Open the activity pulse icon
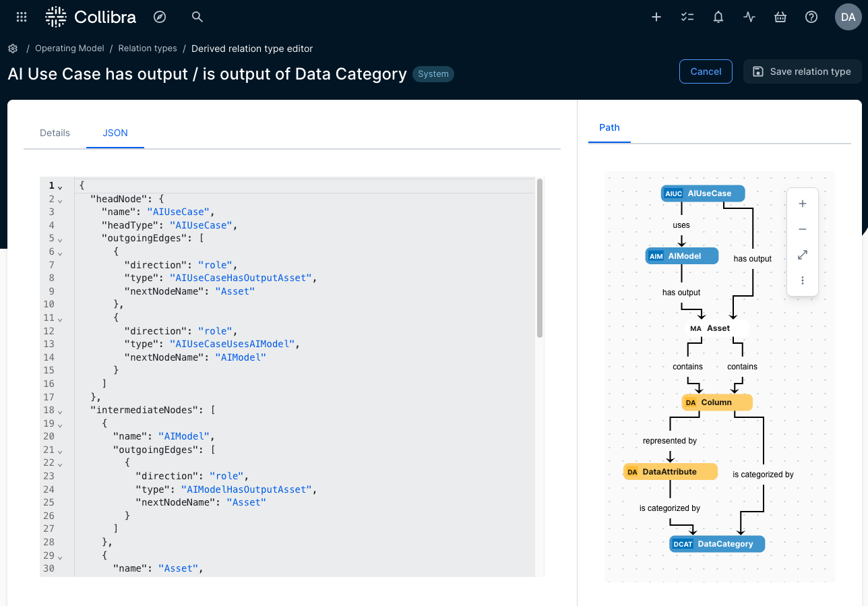 [749, 17]
